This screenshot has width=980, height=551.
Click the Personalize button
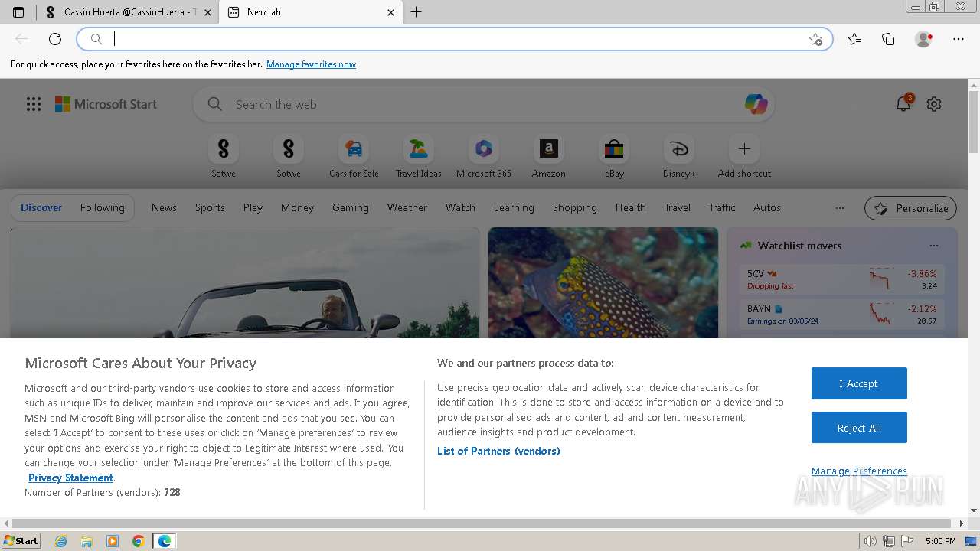[x=911, y=208]
